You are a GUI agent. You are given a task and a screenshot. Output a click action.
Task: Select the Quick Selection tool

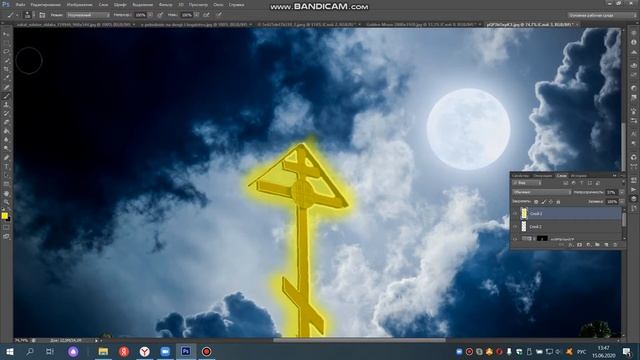[x=6, y=61]
